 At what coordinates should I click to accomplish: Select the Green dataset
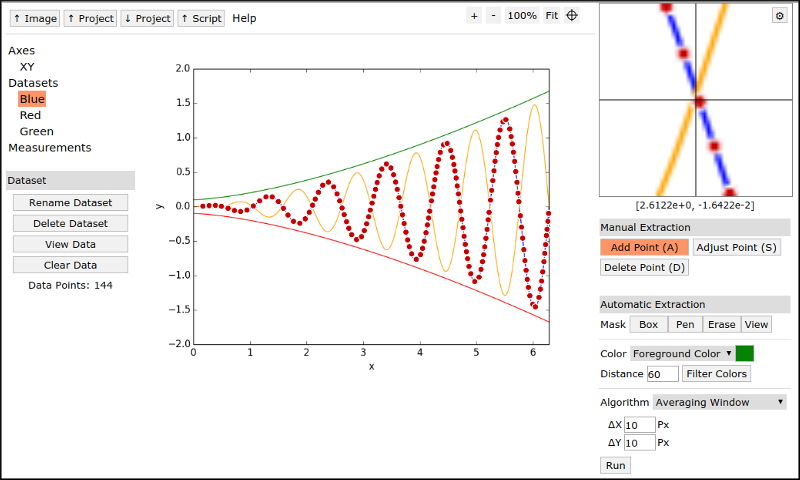coord(36,131)
